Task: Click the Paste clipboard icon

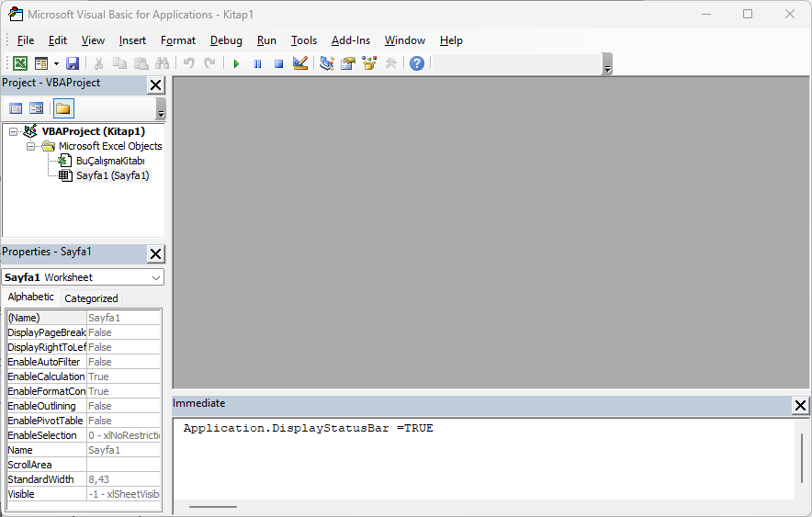Action: [141, 63]
